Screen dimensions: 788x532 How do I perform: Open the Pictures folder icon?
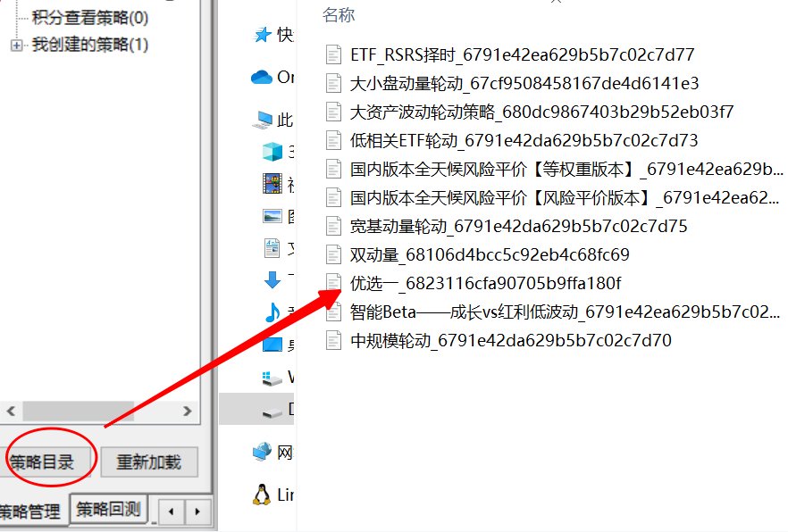click(272, 216)
